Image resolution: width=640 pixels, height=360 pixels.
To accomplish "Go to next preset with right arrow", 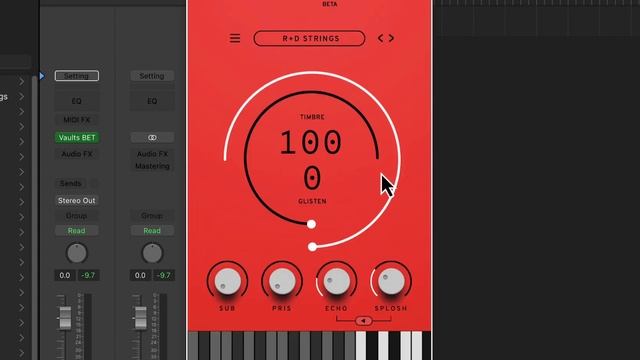I will (x=391, y=38).
